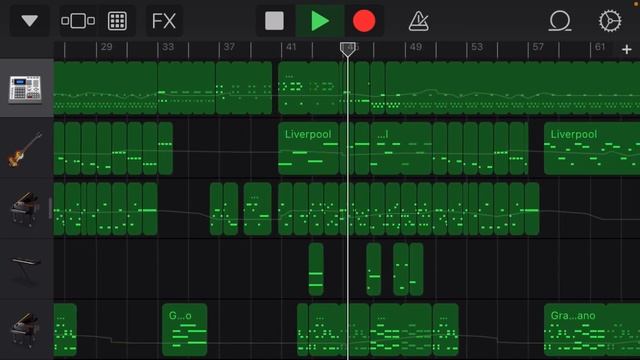Click the playhead marker on the ruler
Viewport: 640px width, 360px height.
(347, 49)
